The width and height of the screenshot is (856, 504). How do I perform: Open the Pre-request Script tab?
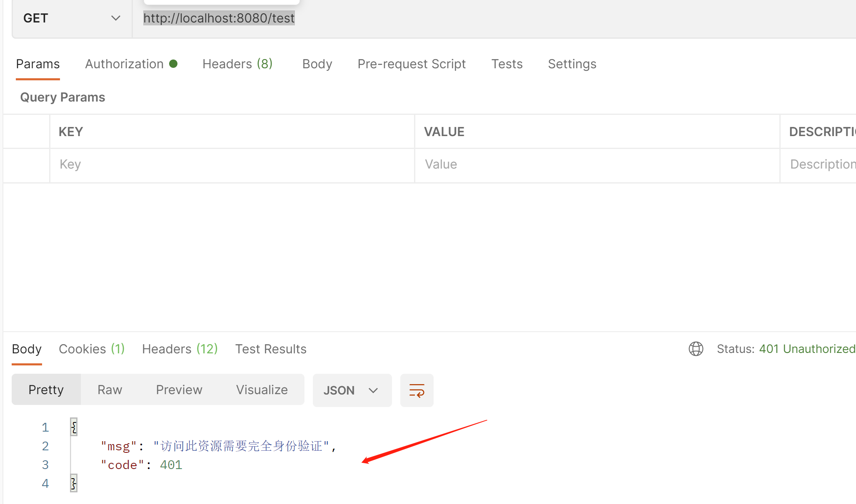411,64
